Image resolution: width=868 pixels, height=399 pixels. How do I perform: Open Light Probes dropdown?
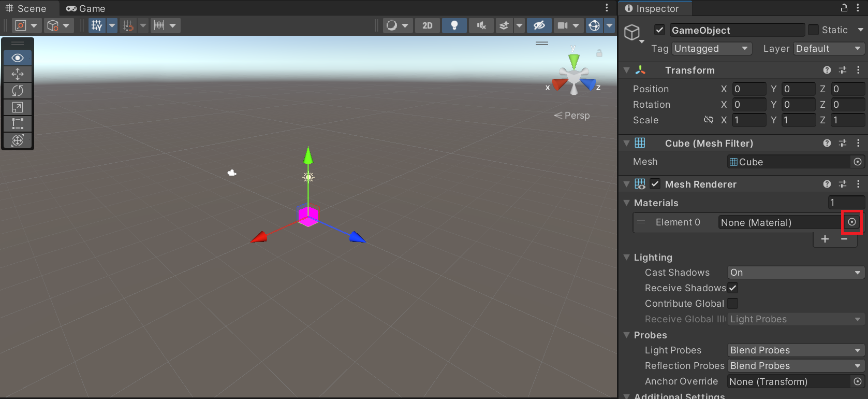coord(796,350)
